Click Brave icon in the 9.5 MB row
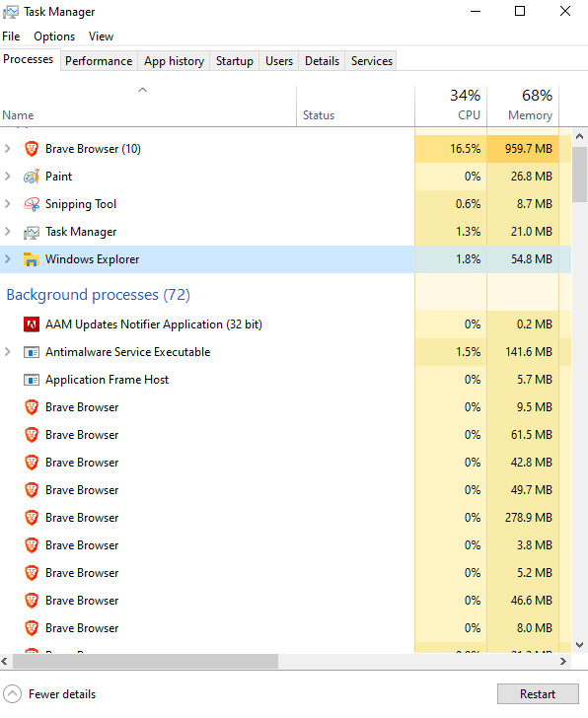Screen dimensions: 588x718 pyautogui.click(x=32, y=407)
